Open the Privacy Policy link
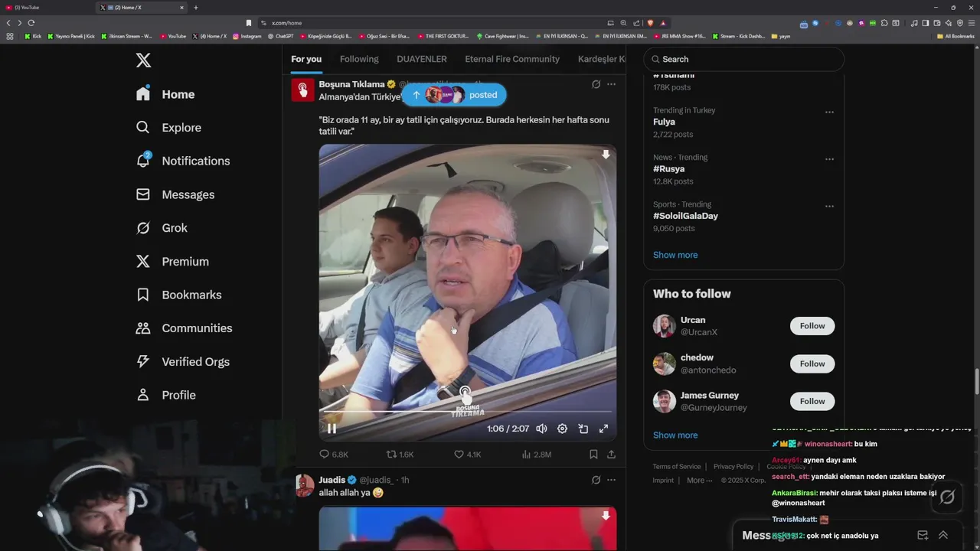 733,467
